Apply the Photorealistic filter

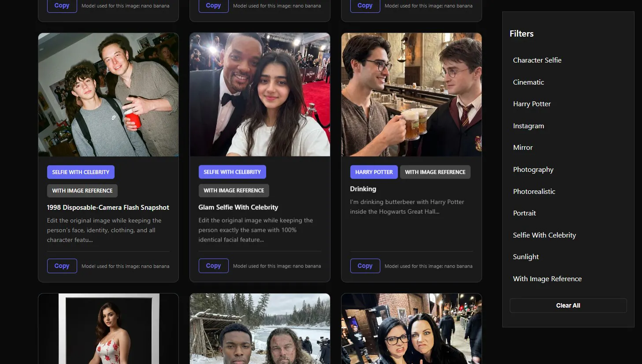(534, 191)
